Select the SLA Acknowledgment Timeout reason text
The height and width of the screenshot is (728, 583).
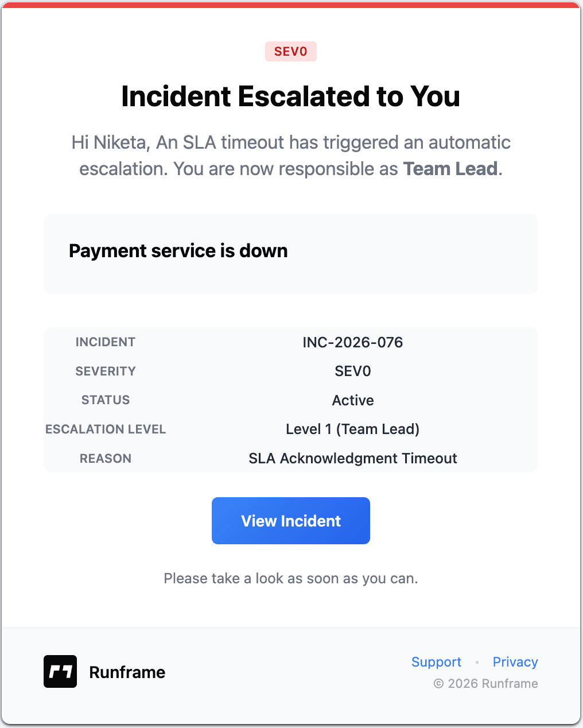352,458
